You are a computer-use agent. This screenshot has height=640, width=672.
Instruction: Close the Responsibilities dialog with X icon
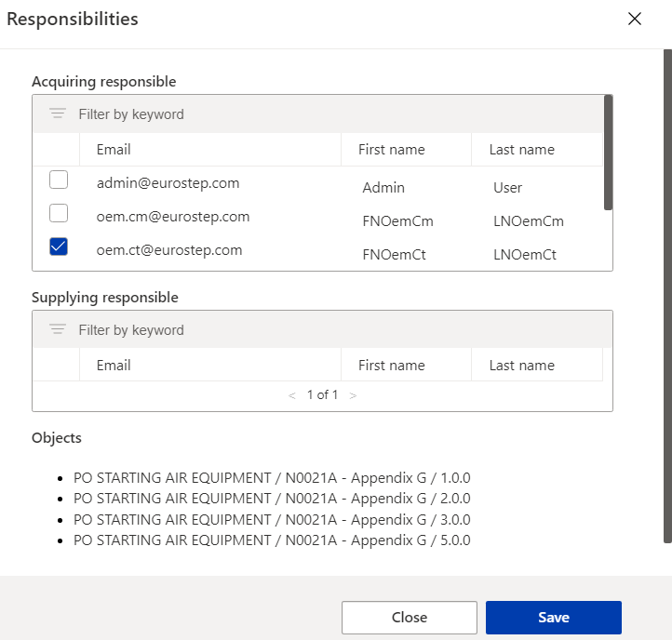[635, 20]
